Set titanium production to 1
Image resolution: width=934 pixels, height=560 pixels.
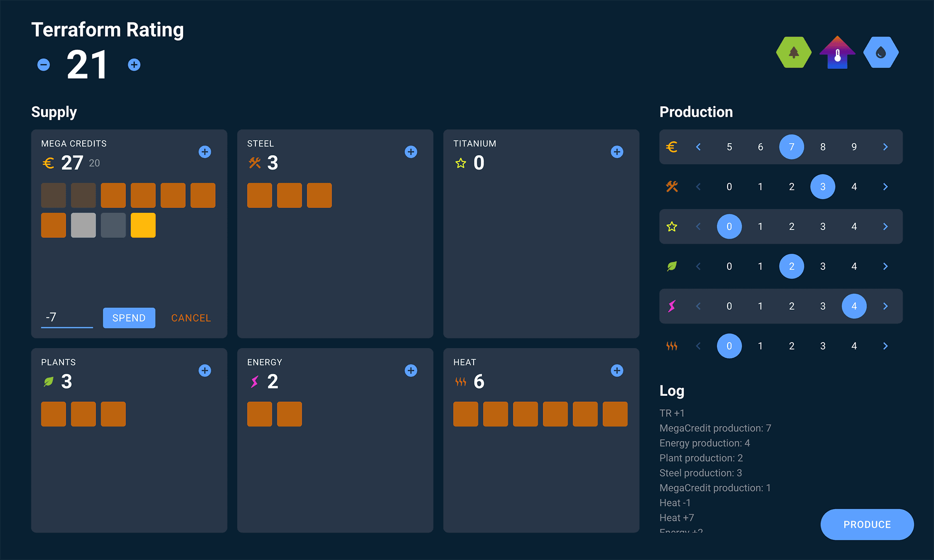760,226
